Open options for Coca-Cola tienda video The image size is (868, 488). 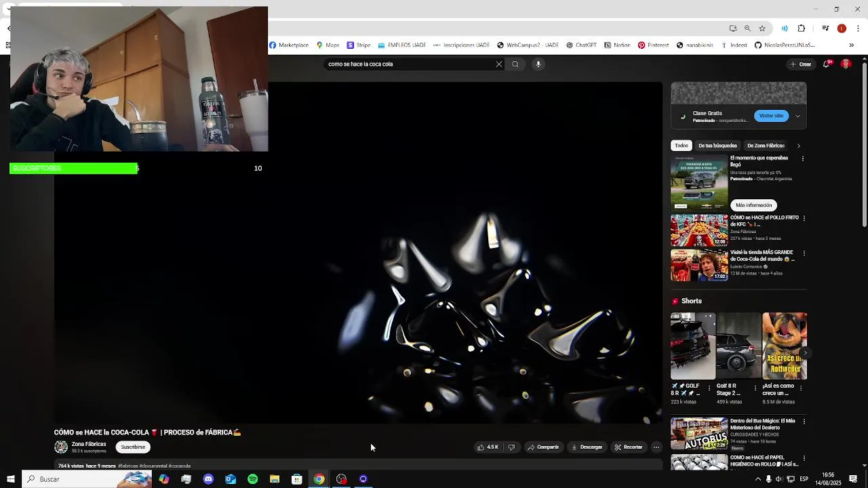click(x=804, y=253)
